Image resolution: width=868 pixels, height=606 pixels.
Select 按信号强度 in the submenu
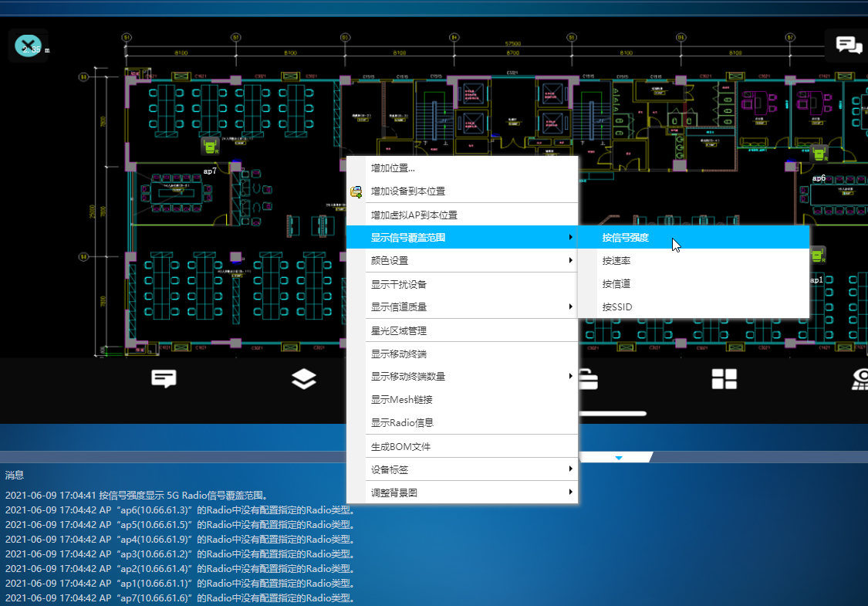pos(694,238)
